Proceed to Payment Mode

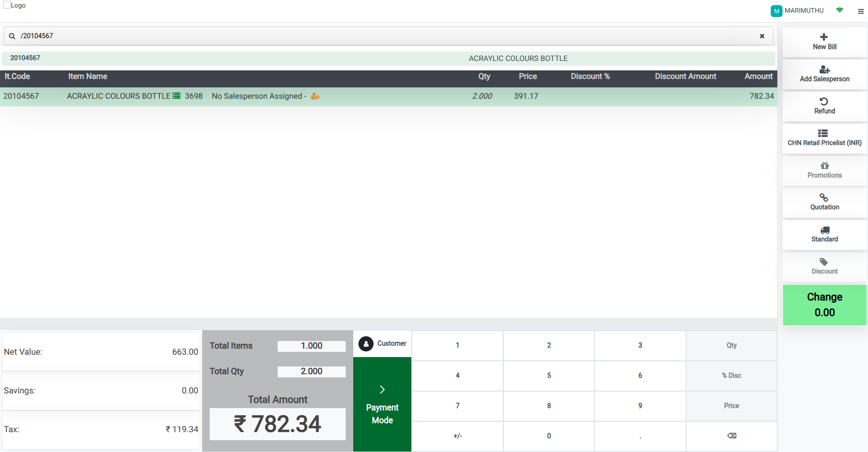[383, 404]
